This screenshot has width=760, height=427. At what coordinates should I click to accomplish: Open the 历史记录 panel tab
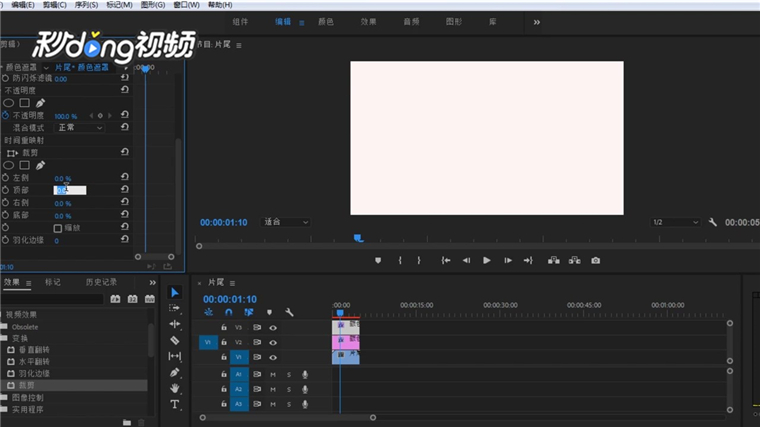pos(101,282)
